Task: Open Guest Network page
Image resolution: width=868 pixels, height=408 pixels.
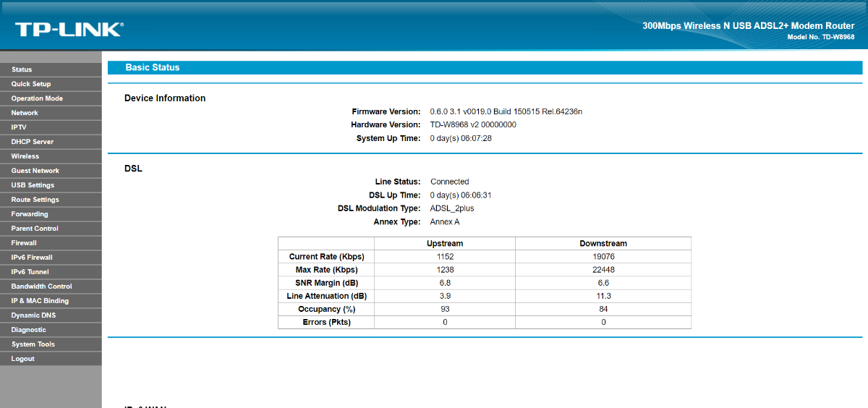Action: (35, 171)
